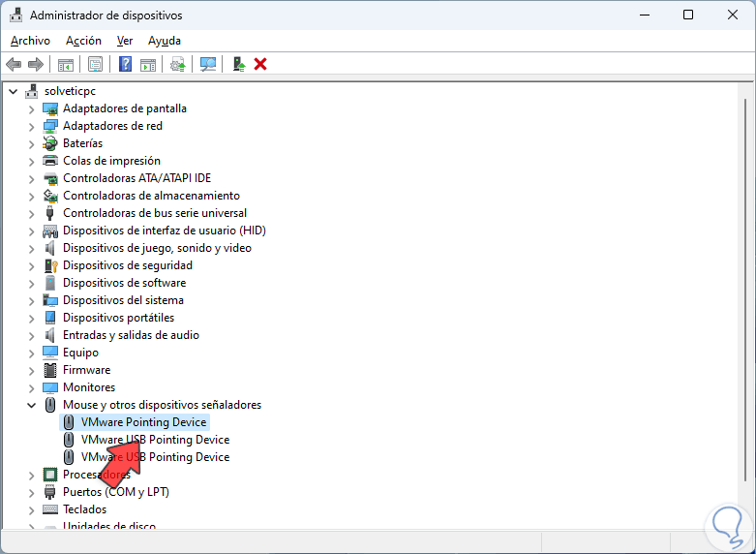The image size is (756, 554).
Task: Expand the Monitores category
Action: pyautogui.click(x=31, y=388)
